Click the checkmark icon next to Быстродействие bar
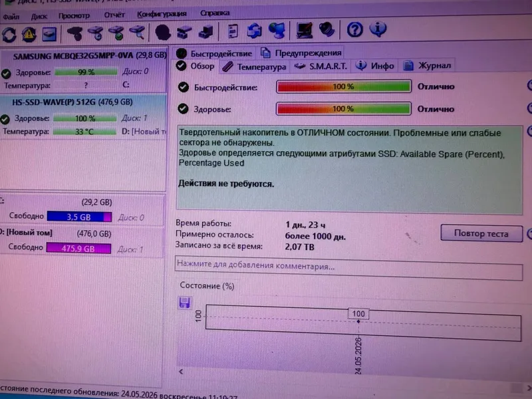532x399 pixels. click(x=184, y=87)
